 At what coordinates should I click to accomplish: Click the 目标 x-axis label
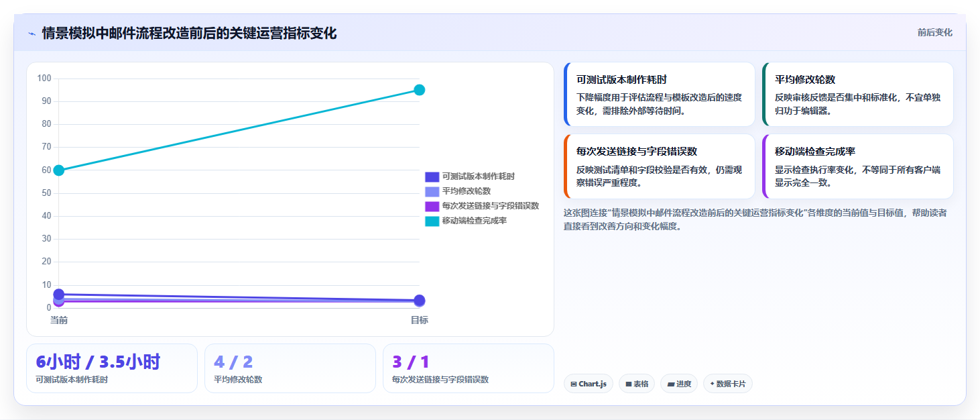[x=420, y=320]
